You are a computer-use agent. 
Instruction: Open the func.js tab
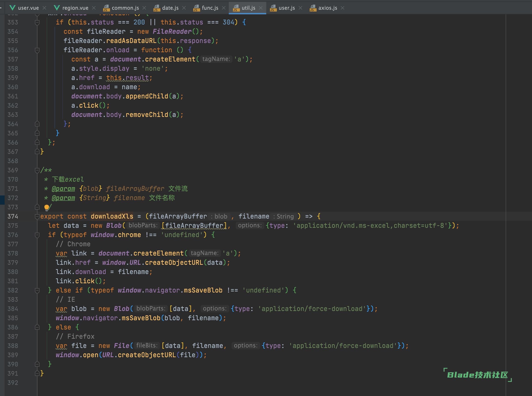pyautogui.click(x=210, y=8)
